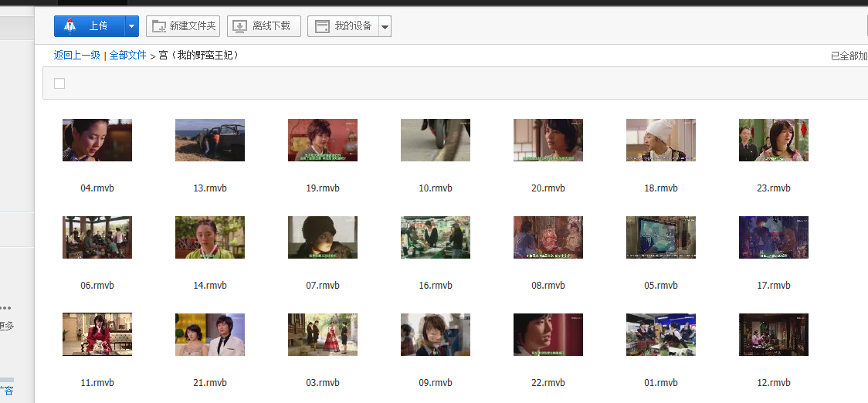Open video thumbnail 18.rmvb

(661, 140)
